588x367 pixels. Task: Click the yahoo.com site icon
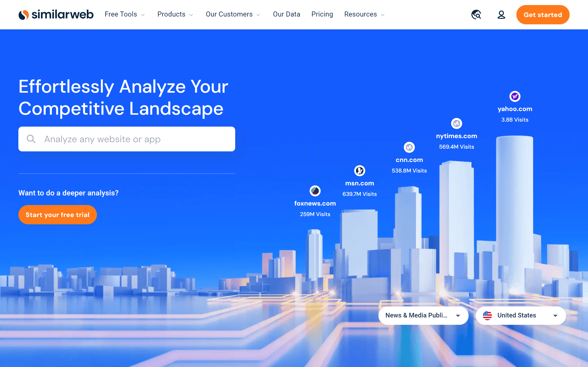click(x=515, y=96)
